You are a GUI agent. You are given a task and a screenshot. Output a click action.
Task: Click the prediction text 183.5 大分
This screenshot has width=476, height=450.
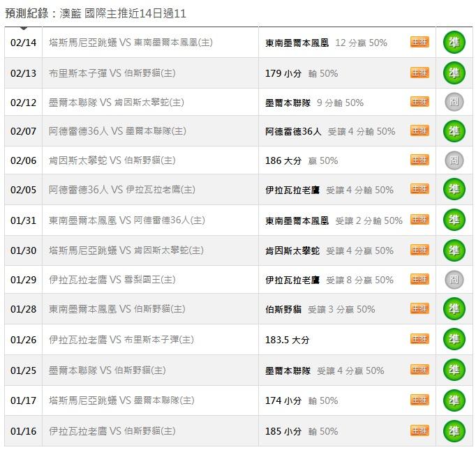(287, 340)
